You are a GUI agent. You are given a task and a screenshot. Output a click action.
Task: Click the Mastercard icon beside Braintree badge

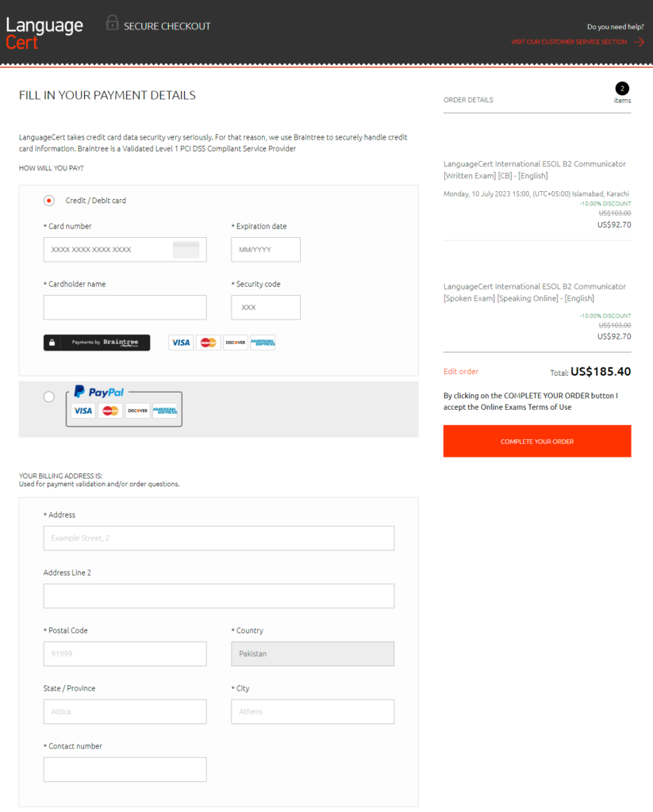(x=209, y=343)
